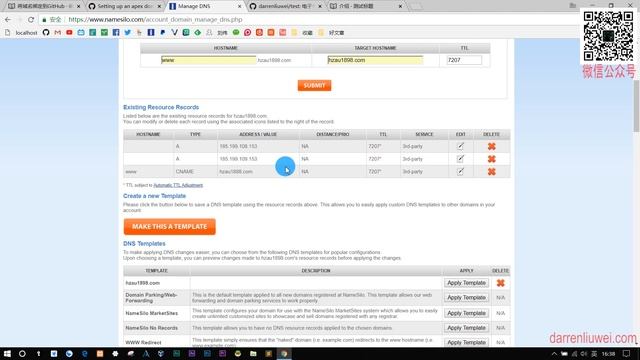Open File Explorer in the taskbar

point(253,353)
